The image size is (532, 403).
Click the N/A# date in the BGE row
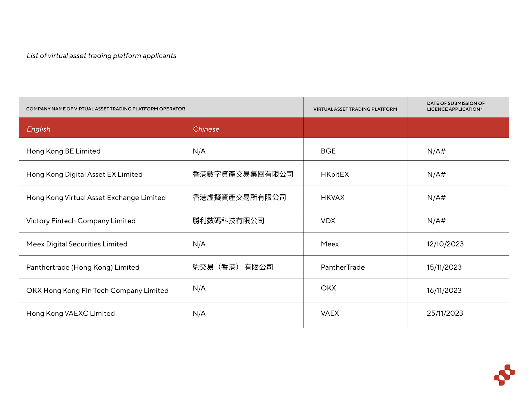point(436,151)
